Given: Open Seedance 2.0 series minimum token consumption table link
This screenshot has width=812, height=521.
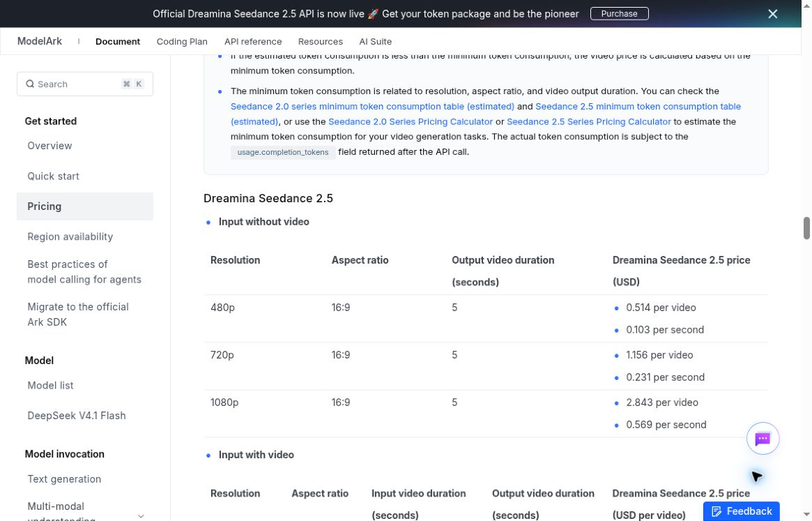Looking at the screenshot, I should pos(372,106).
